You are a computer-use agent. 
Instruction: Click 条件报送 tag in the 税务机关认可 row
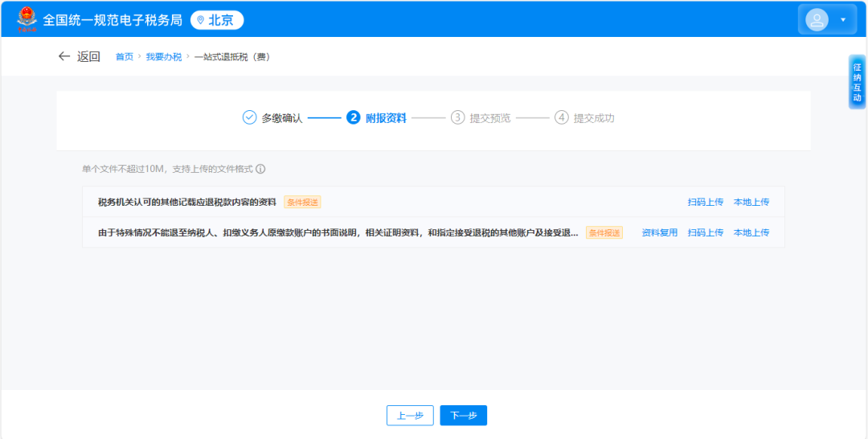tap(302, 202)
